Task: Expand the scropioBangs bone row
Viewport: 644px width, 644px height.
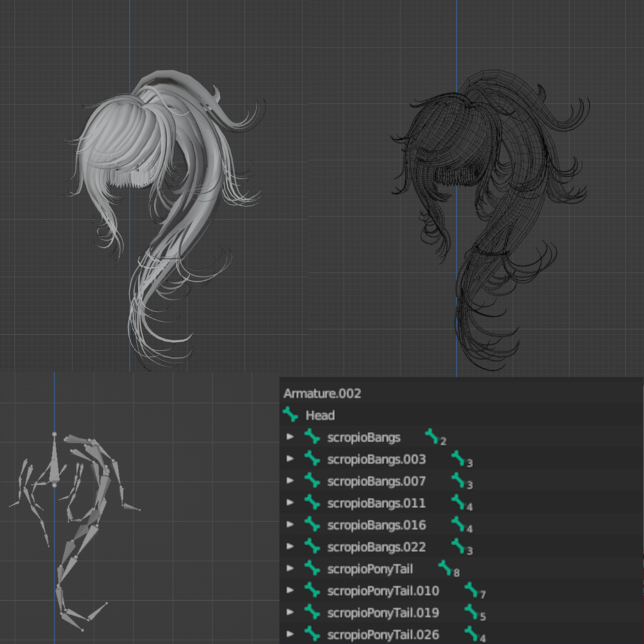Action: [290, 436]
